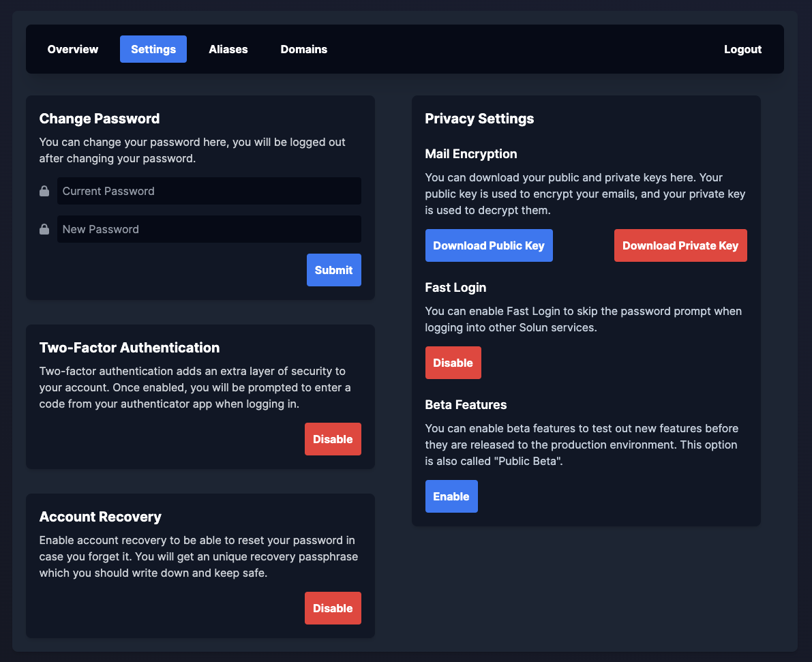812x662 pixels.
Task: Click the lock icon beside New Password
Action: (44, 230)
